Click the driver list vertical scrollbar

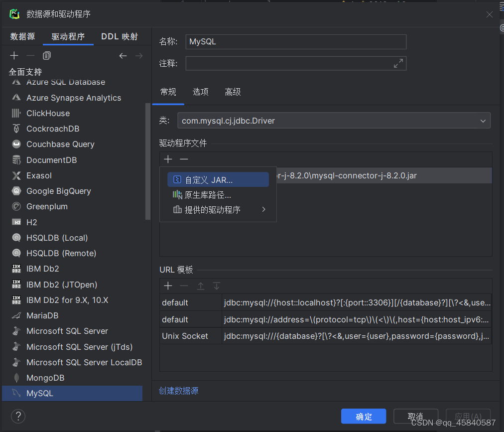click(148, 161)
